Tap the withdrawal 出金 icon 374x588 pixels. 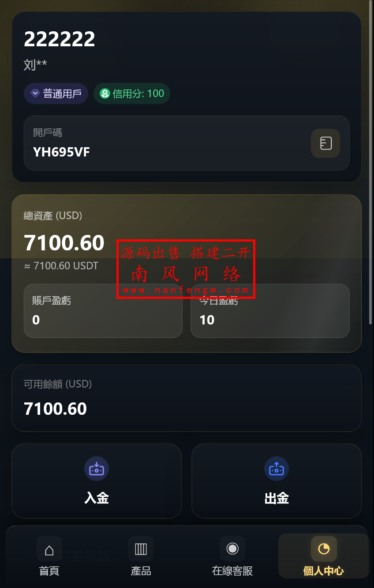click(x=277, y=469)
